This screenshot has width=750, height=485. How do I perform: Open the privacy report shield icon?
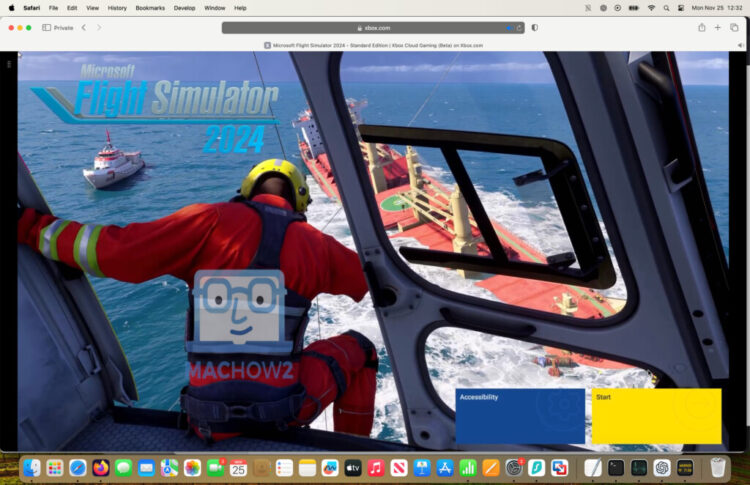coord(535,28)
